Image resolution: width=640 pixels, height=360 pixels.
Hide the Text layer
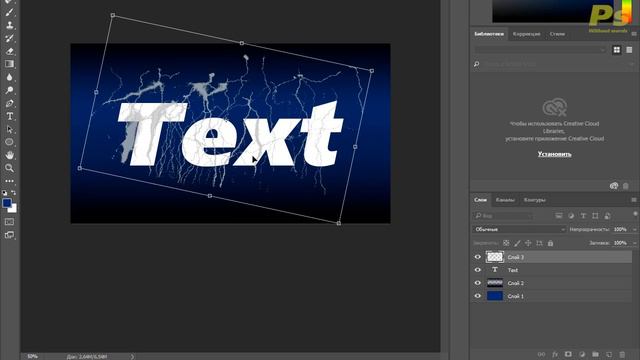[x=478, y=270]
